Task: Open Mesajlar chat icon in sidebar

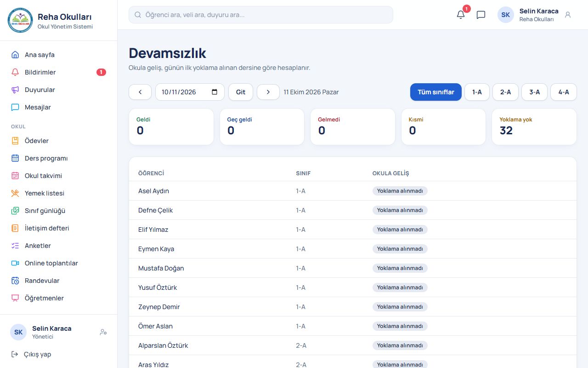Action: pyautogui.click(x=15, y=107)
